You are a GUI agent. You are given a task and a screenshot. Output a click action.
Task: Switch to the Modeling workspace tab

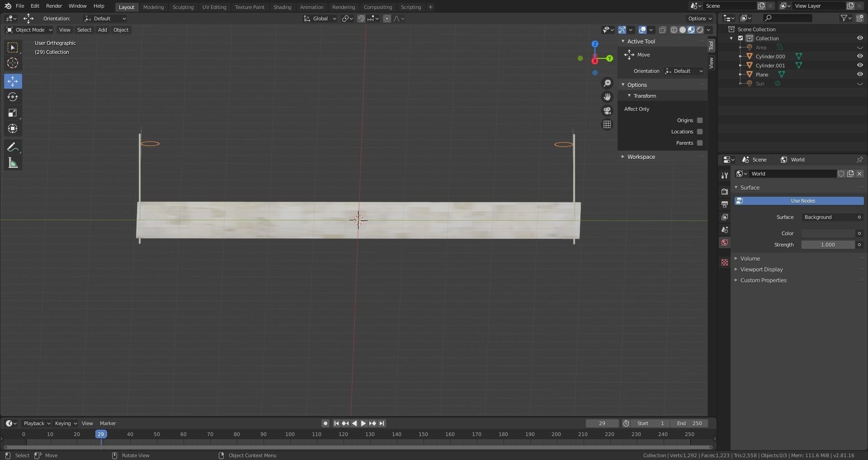click(153, 7)
